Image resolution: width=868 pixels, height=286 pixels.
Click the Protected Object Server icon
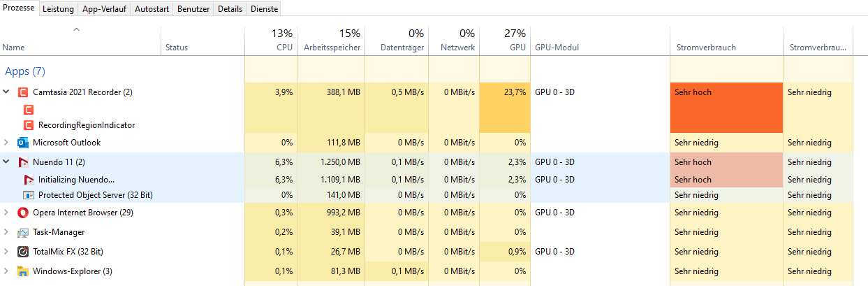[29, 196]
